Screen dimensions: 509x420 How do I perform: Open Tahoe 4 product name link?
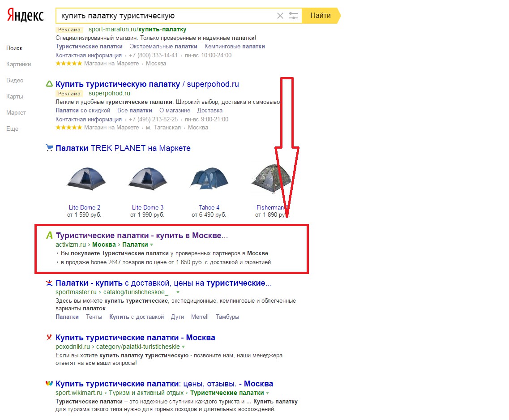point(209,207)
